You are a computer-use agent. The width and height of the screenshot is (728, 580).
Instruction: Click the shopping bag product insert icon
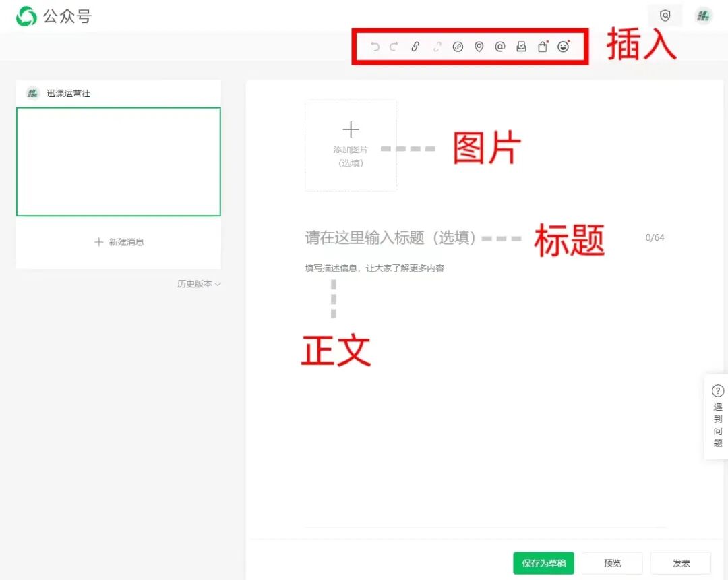point(543,47)
